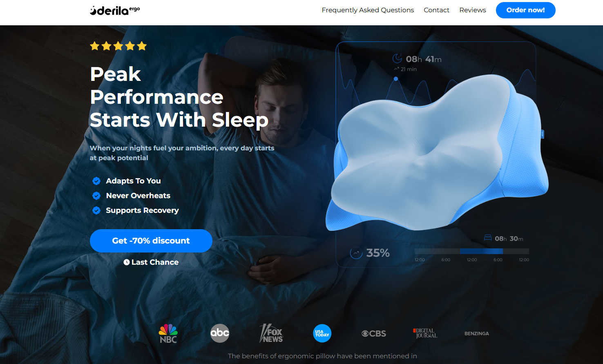Click the Fox News logo
This screenshot has height=364, width=603.
tap(271, 333)
